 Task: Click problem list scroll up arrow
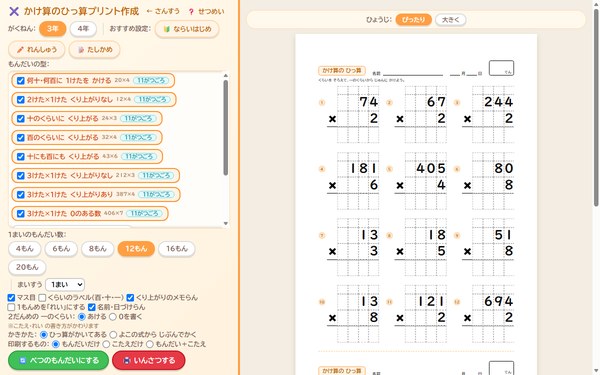(x=226, y=75)
